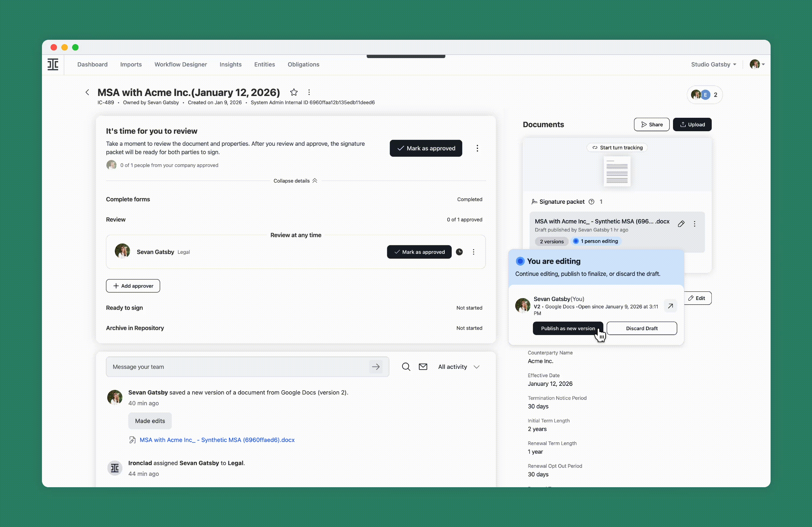
Task: Add an approver to the review step
Action: click(x=133, y=286)
